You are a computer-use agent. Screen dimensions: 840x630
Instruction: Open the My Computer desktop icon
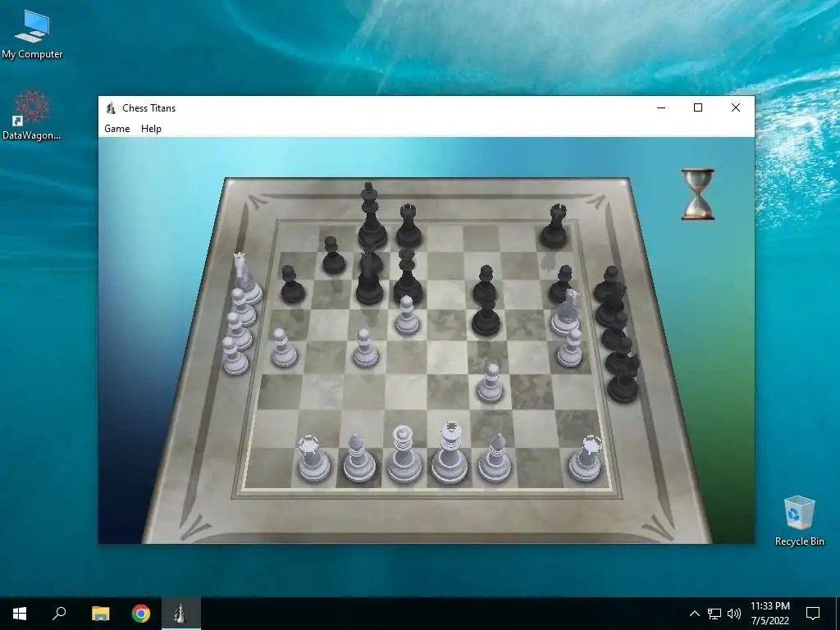32,34
